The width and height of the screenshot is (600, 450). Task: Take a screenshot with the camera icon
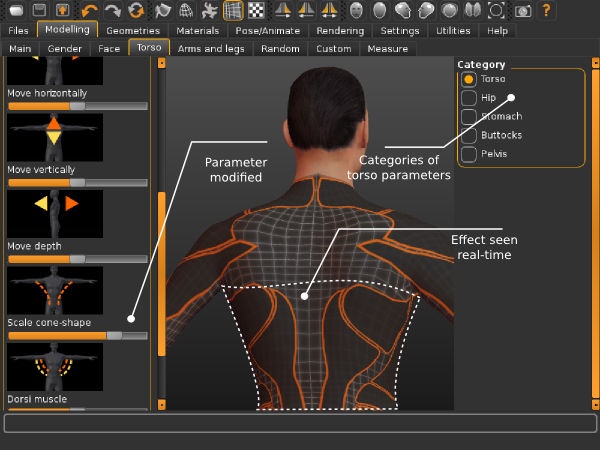click(521, 11)
